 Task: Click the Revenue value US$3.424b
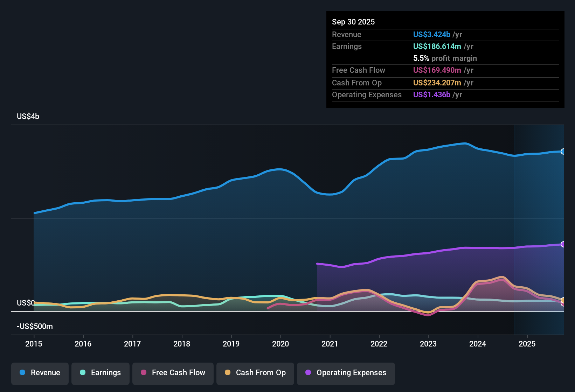[431, 34]
